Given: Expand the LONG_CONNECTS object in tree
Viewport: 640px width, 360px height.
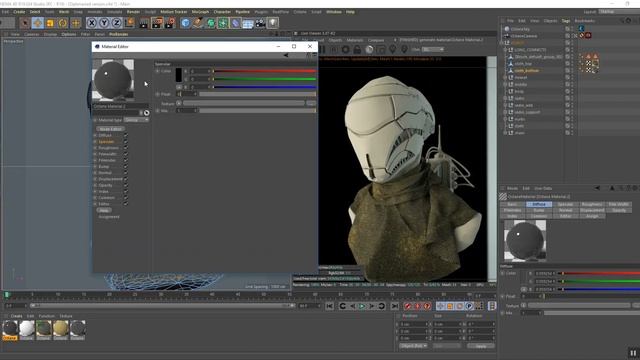Looking at the screenshot, I should click(505, 50).
